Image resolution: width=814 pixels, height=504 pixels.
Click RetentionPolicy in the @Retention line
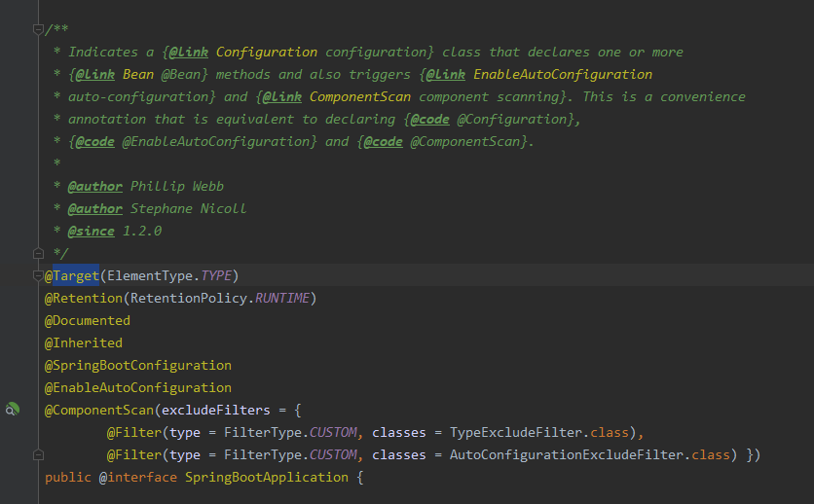[189, 298]
